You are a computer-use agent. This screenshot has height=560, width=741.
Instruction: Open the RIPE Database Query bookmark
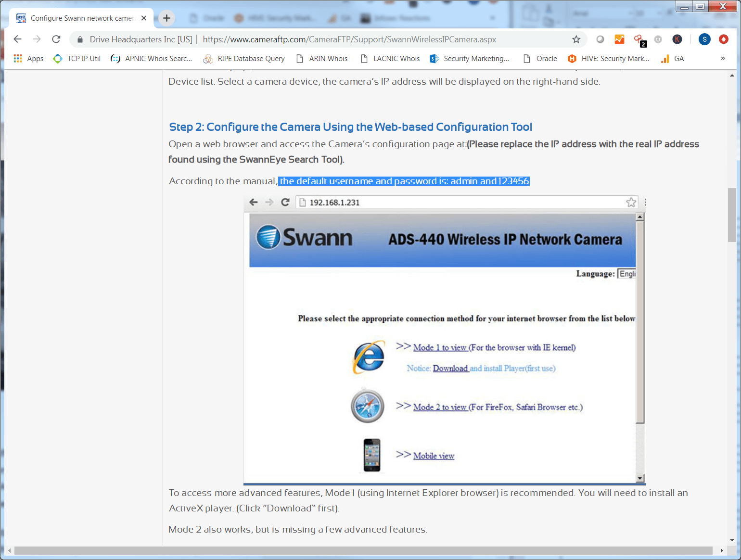click(244, 59)
